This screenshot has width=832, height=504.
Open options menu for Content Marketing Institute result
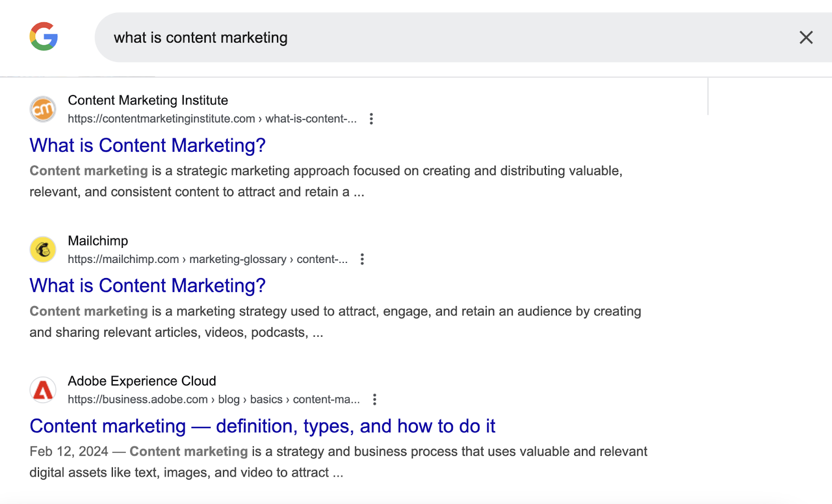[x=371, y=119]
